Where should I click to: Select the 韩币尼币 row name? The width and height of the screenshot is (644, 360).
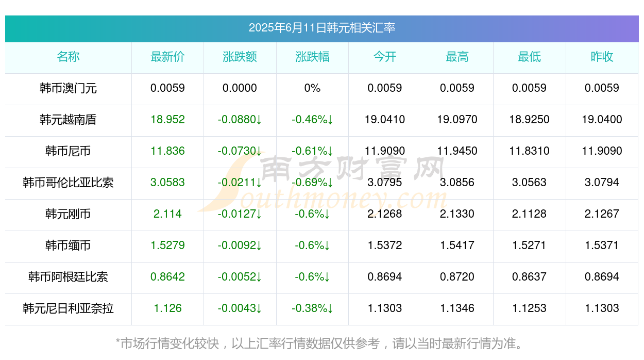point(68,151)
